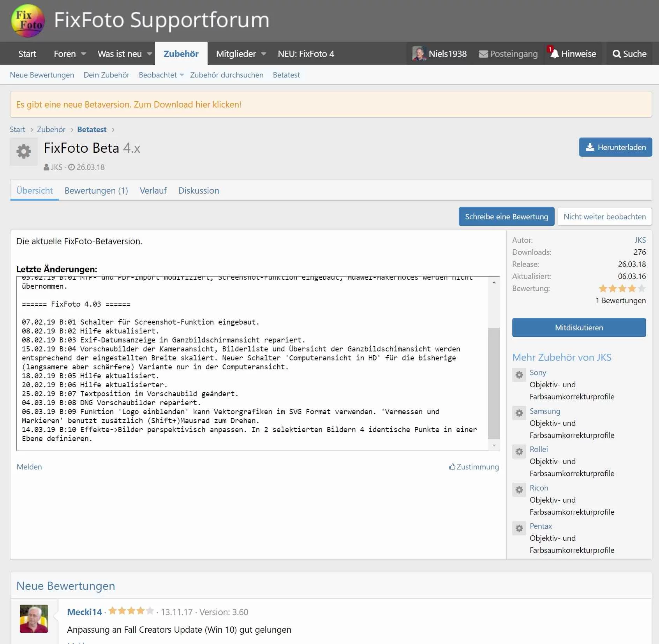Click changelog scrollbar up arrow

[x=494, y=282]
